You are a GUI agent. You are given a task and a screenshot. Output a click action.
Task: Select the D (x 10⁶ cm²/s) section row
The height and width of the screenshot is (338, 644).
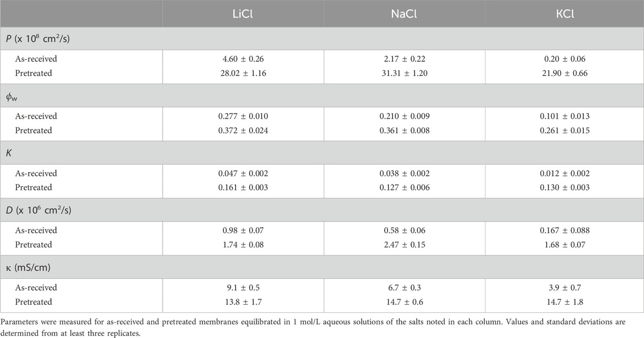[34, 210]
